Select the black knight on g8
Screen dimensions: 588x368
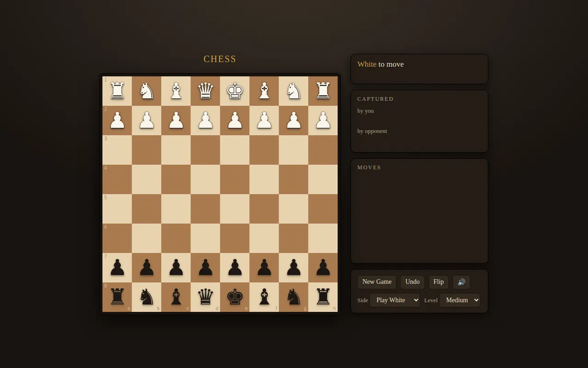(294, 297)
